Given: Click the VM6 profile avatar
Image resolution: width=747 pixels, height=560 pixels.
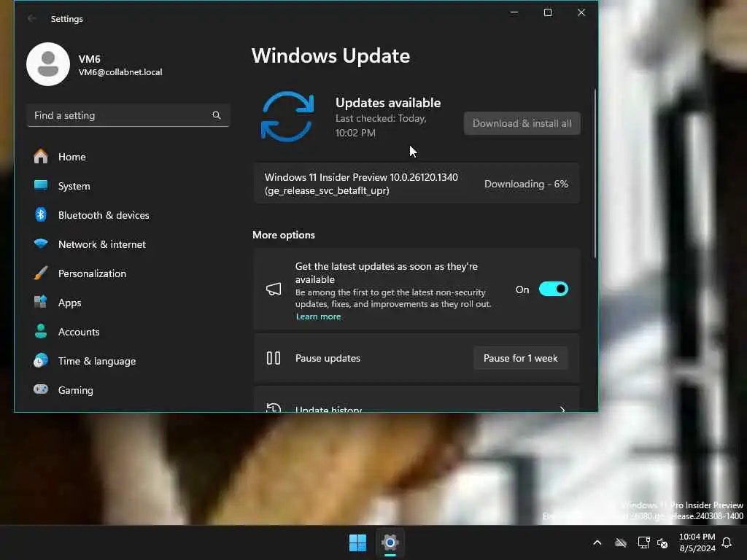Looking at the screenshot, I should pos(48,64).
